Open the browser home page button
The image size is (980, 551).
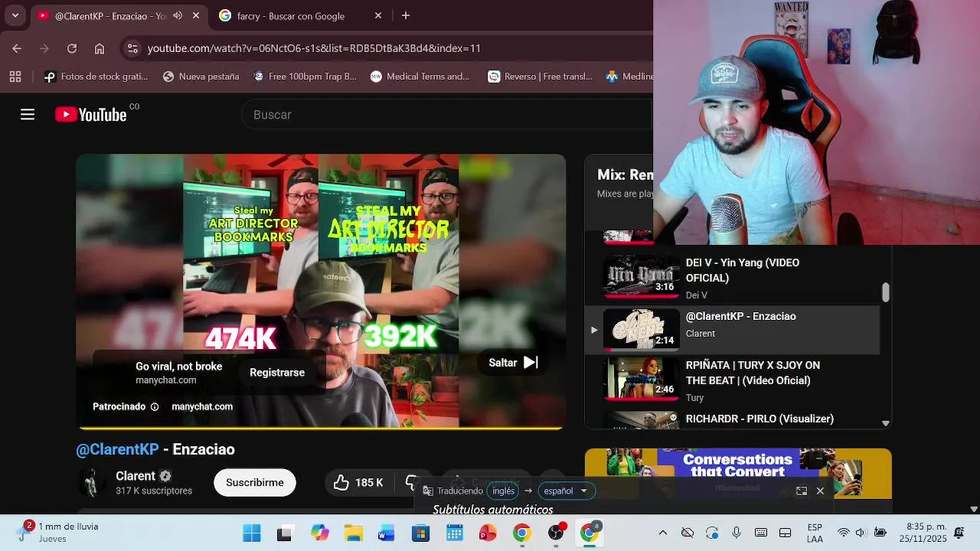(100, 48)
